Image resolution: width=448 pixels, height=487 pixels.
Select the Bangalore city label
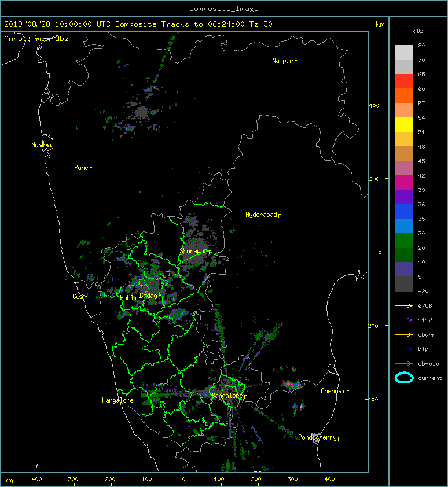pos(227,396)
